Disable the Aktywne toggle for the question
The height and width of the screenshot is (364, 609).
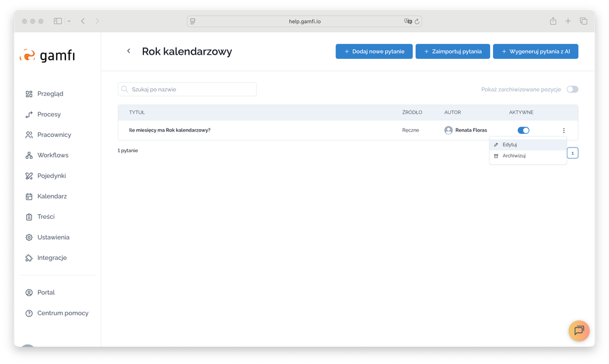coord(523,130)
